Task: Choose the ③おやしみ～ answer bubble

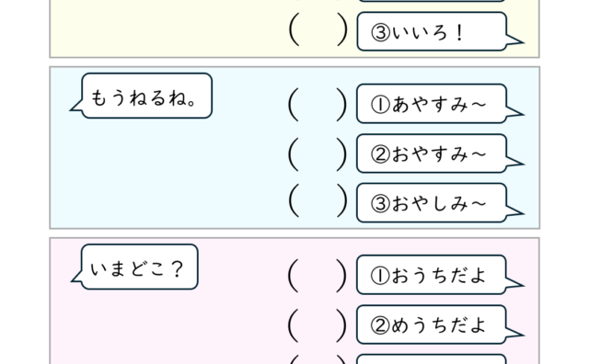Action: point(432,203)
